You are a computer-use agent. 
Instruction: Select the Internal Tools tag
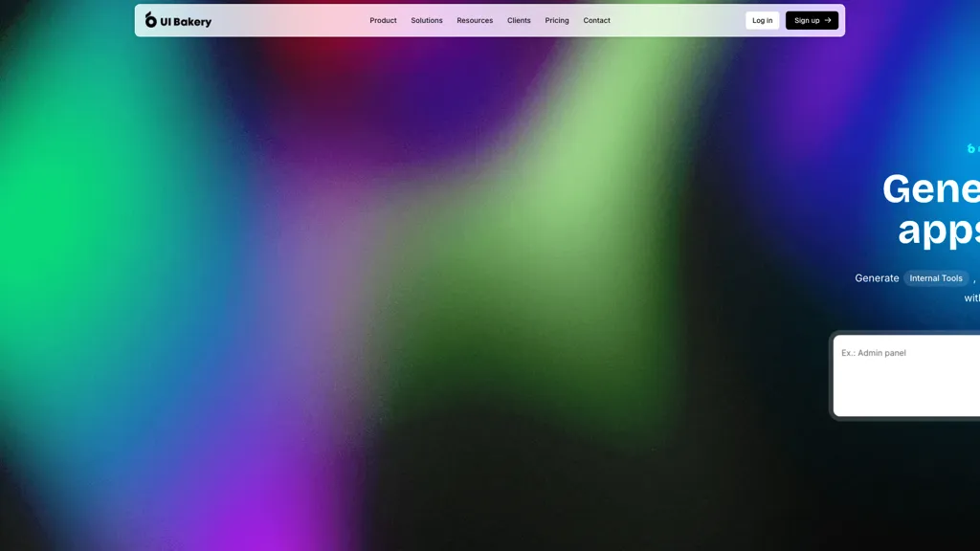pos(936,278)
